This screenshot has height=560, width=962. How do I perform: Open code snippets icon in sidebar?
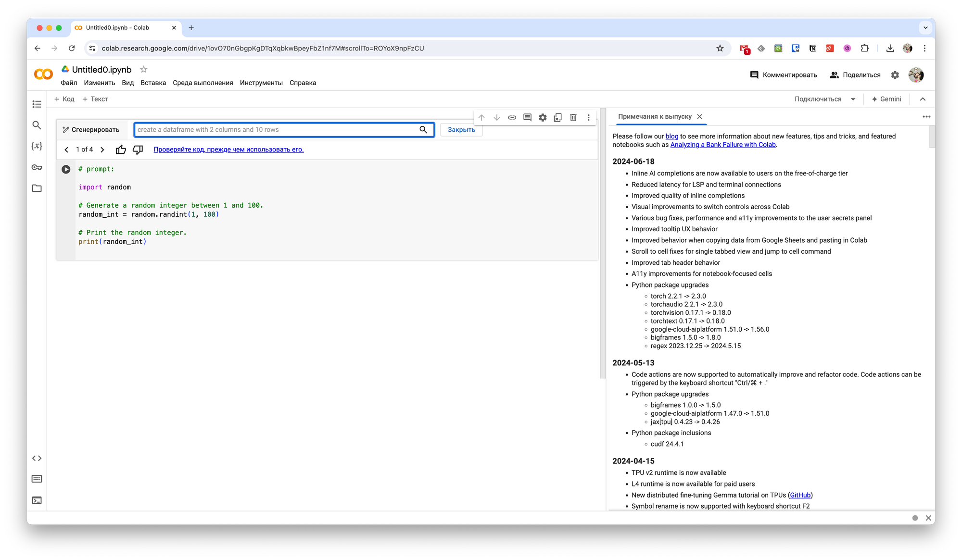click(x=37, y=458)
